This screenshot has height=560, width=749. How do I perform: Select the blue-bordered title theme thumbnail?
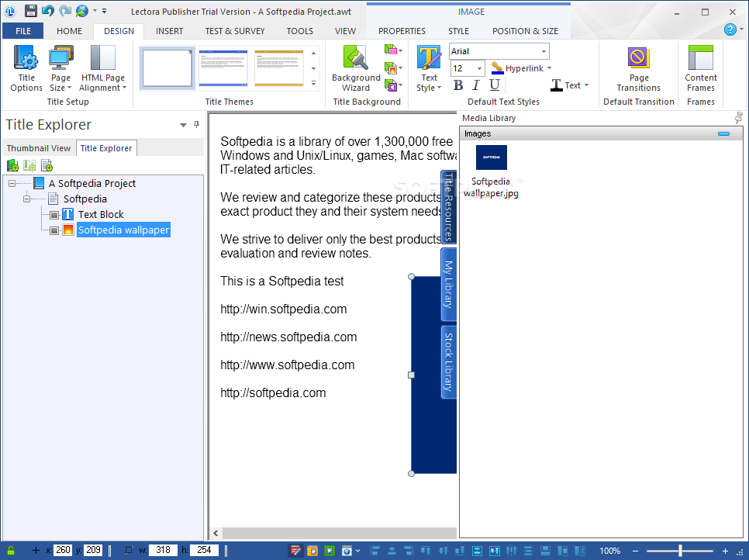coord(223,67)
